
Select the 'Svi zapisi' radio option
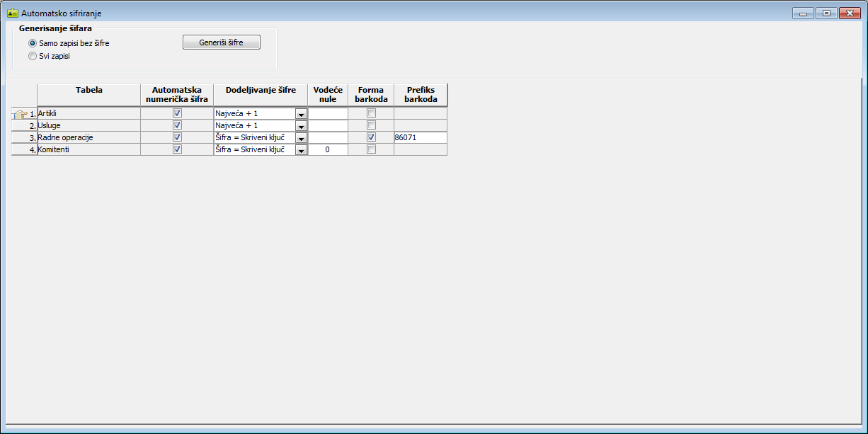32,56
